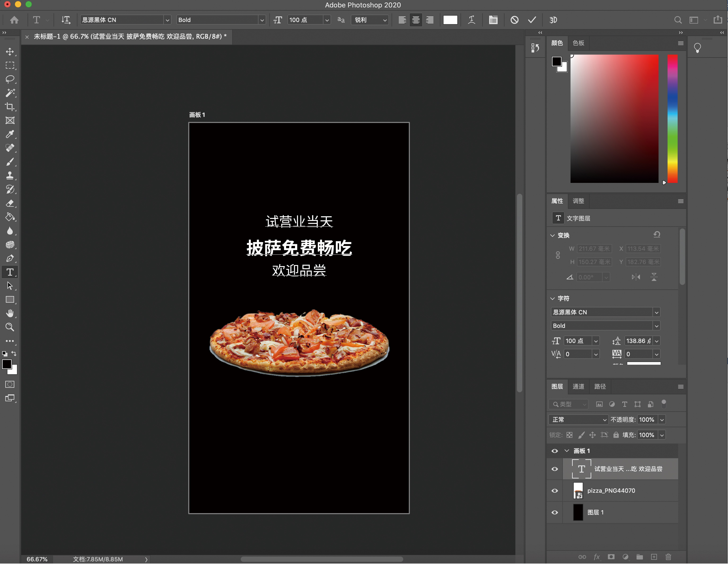This screenshot has width=728, height=564.
Task: Select the Pen tool
Action: tap(10, 258)
